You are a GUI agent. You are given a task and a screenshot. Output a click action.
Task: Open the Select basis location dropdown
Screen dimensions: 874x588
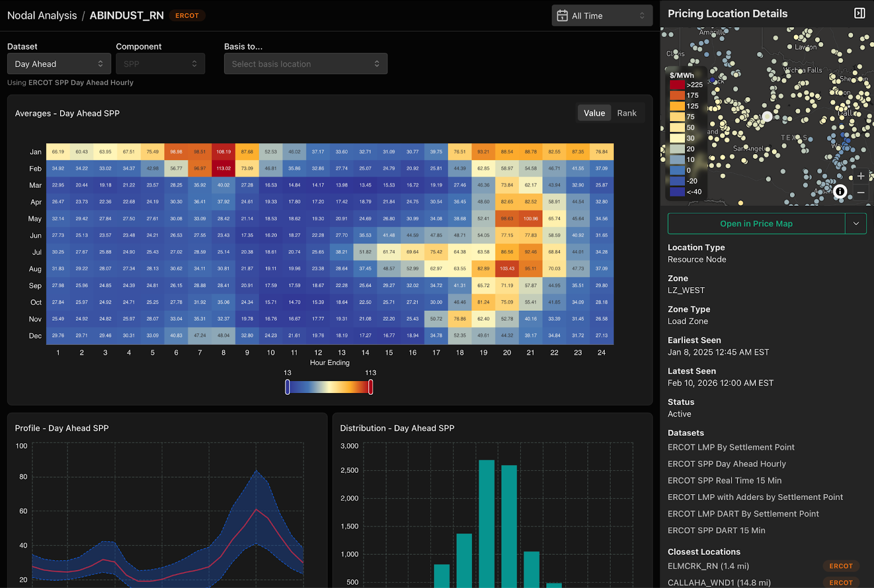click(305, 64)
